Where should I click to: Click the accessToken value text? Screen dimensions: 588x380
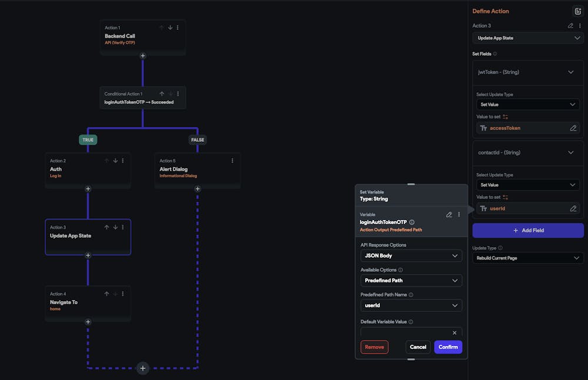[x=505, y=128]
